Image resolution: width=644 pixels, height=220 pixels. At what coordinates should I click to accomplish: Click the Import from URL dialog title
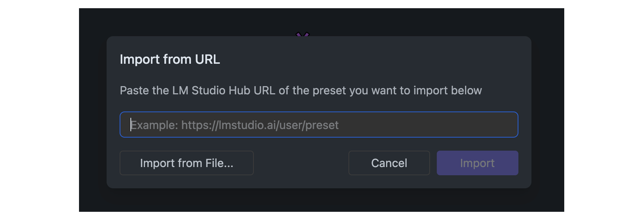click(x=170, y=59)
